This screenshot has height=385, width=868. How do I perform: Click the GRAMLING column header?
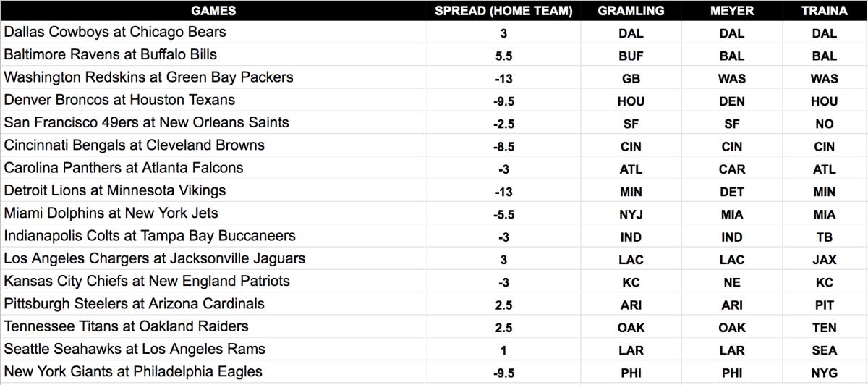(631, 11)
